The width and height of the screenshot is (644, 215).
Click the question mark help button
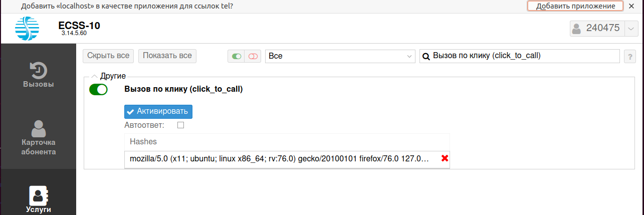pos(629,57)
